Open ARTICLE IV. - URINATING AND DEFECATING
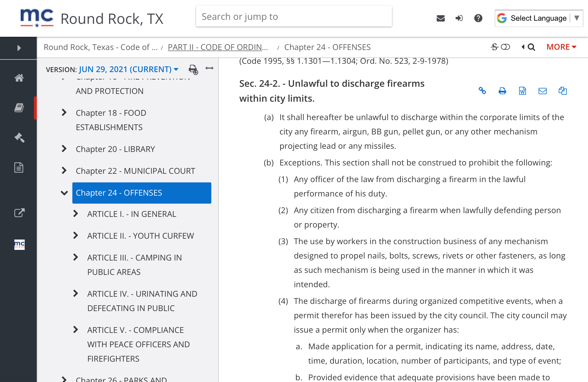Image resolution: width=588 pixels, height=382 pixels. (x=142, y=301)
